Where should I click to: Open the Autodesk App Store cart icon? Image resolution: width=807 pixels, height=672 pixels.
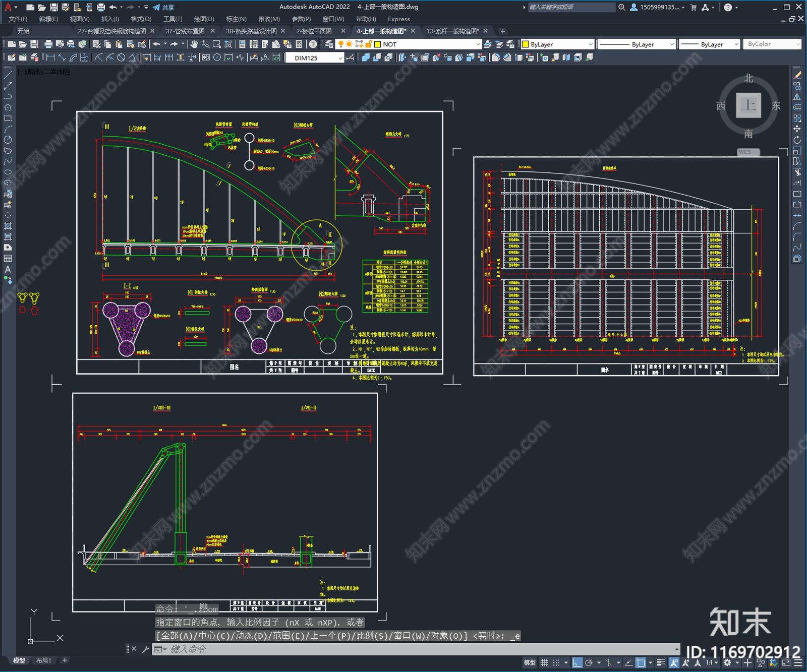point(694,7)
